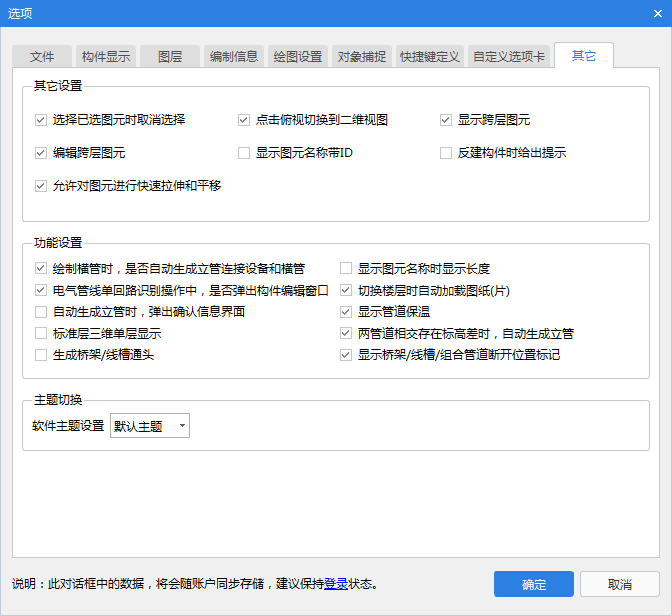Toggle 显示管道保温 checkbox
The height and width of the screenshot is (616, 672).
346,312
